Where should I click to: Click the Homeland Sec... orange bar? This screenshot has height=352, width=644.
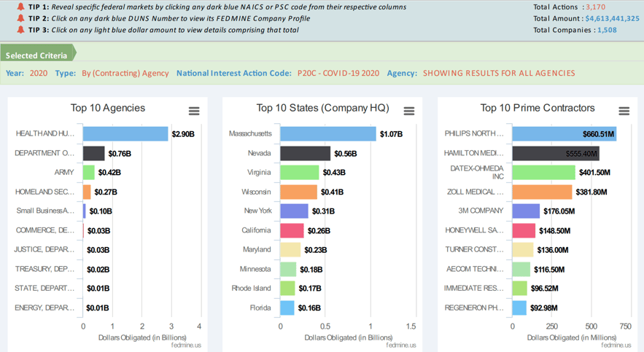(87, 192)
